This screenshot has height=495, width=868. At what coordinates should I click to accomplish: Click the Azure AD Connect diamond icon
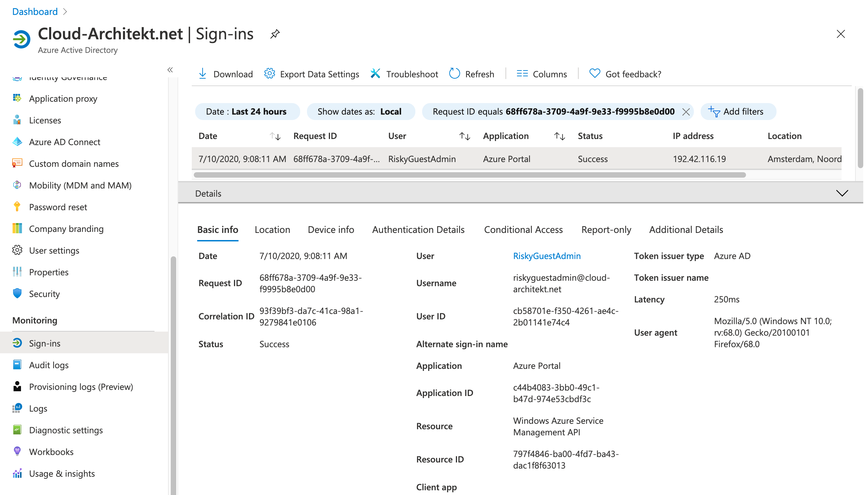(17, 142)
